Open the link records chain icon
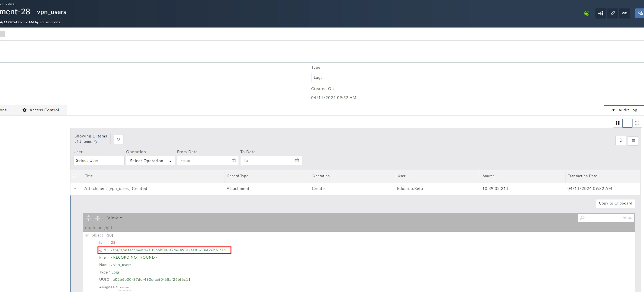This screenshot has height=292, width=644. pos(624,13)
